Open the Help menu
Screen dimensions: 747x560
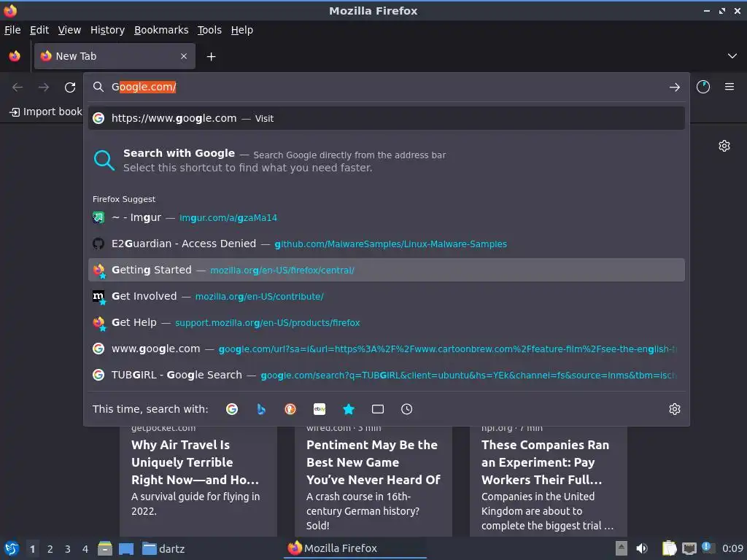[242, 30]
